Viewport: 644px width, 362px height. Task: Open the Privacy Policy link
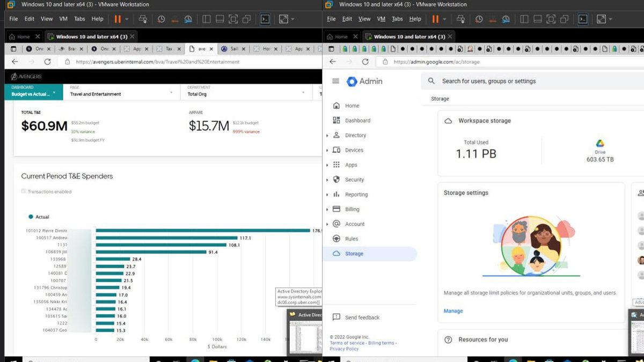344,349
